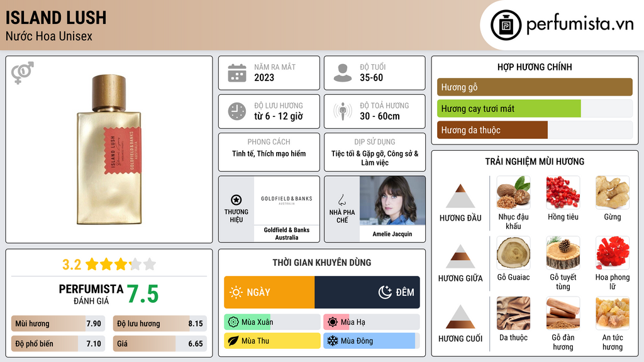
Task: Click the sun icon next to Ngày
Action: 236,292
